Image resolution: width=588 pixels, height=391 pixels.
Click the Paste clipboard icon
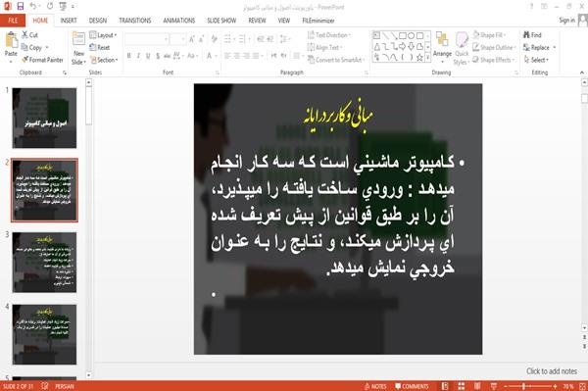(x=11, y=39)
